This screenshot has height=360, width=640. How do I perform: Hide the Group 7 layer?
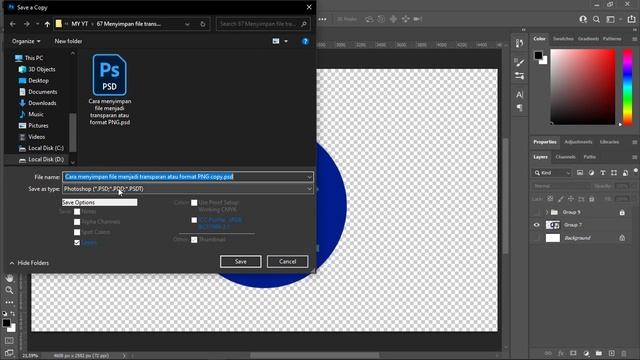click(537, 225)
